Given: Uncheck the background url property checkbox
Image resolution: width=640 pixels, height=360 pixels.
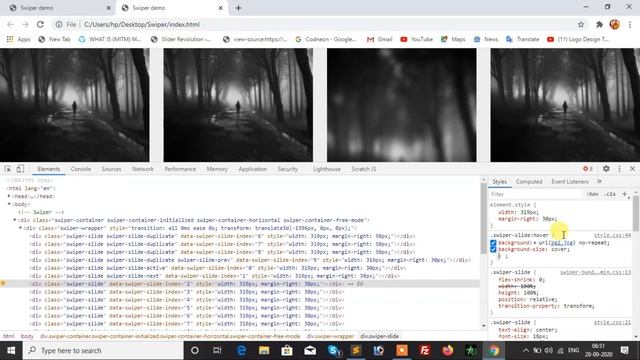Looking at the screenshot, I should point(493,243).
